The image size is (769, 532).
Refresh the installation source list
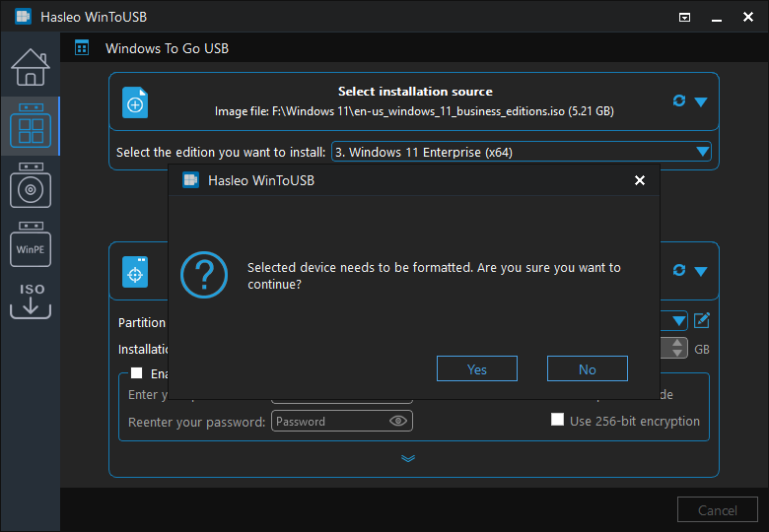[678, 100]
